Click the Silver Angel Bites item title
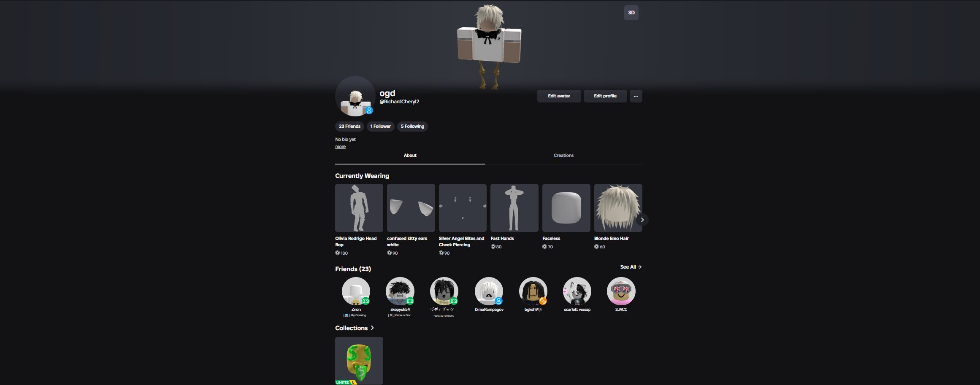980x385 pixels. pyautogui.click(x=461, y=242)
